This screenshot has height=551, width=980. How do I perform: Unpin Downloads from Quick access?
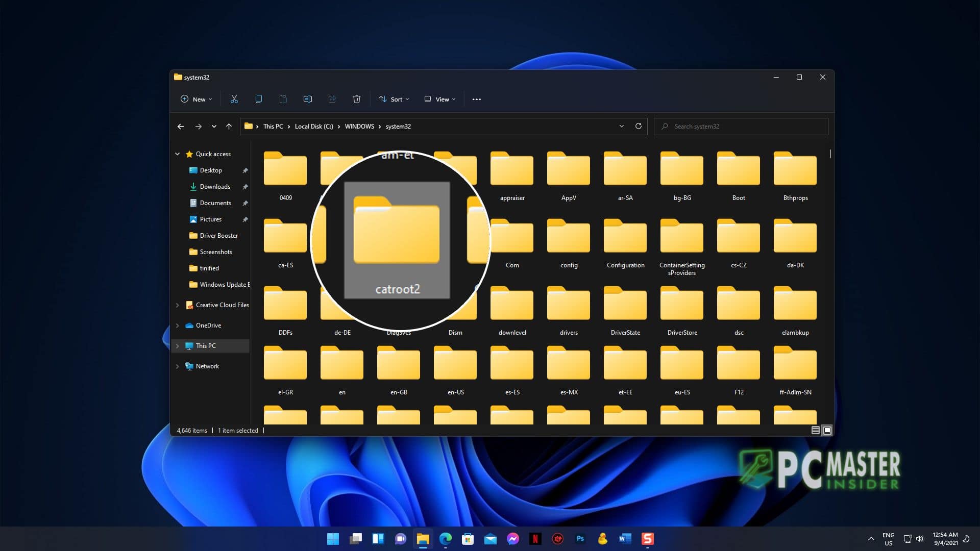point(246,187)
